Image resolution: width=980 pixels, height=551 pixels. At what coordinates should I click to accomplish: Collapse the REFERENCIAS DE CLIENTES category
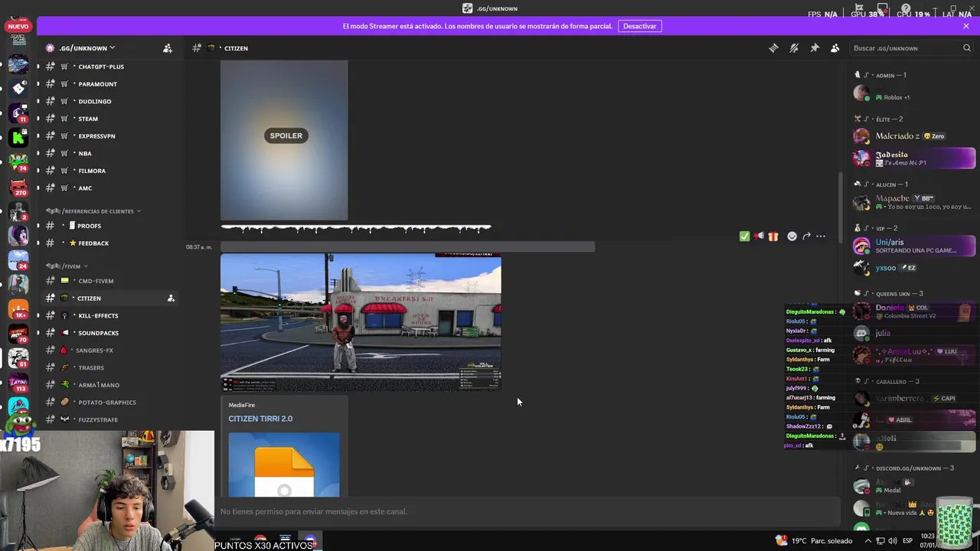click(x=93, y=211)
